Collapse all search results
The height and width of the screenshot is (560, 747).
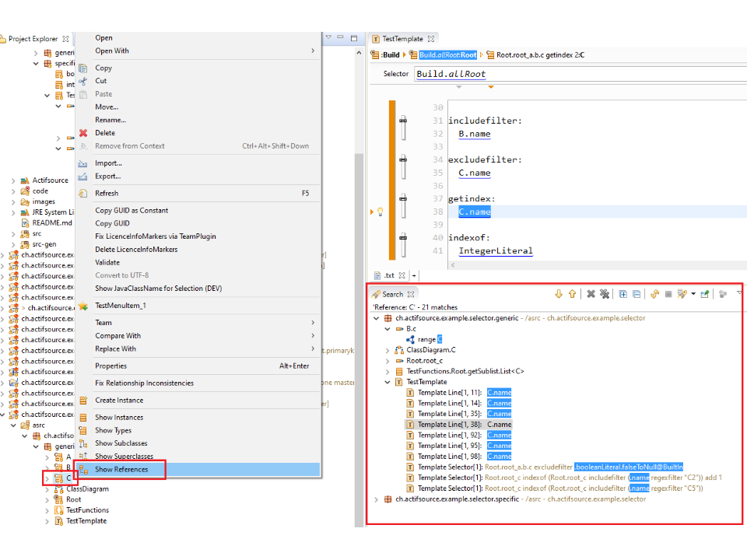click(636, 294)
